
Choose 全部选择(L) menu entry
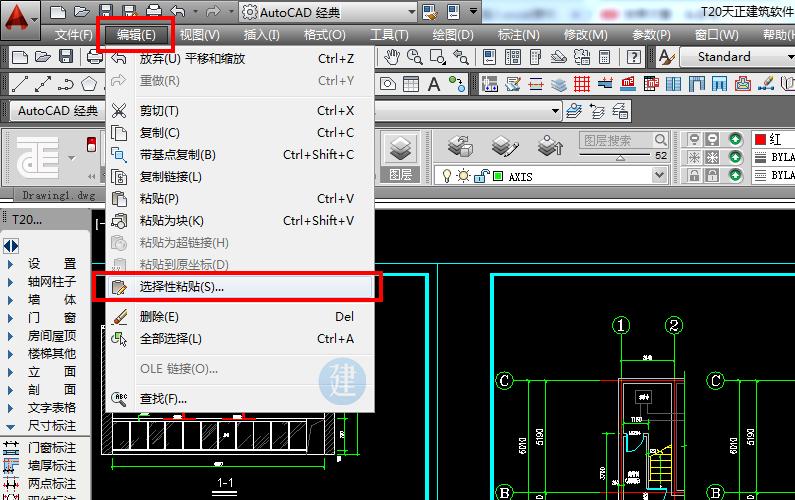click(x=240, y=339)
